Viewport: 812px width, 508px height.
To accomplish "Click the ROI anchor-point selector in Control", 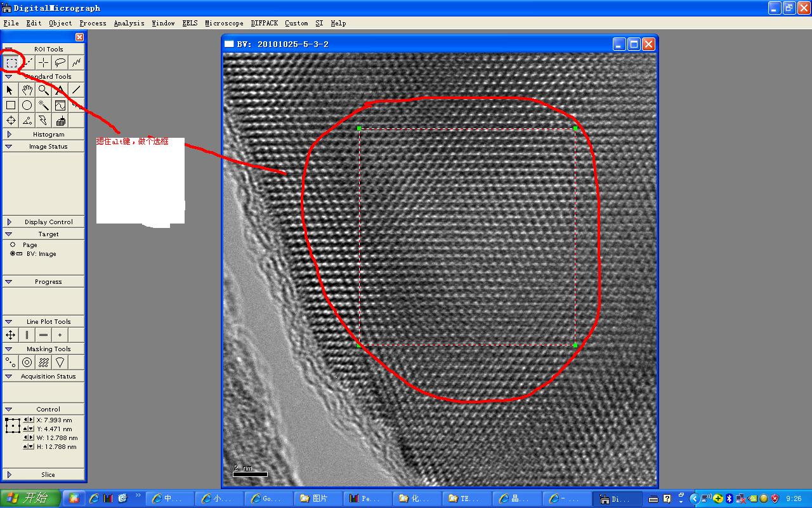I will tap(13, 425).
